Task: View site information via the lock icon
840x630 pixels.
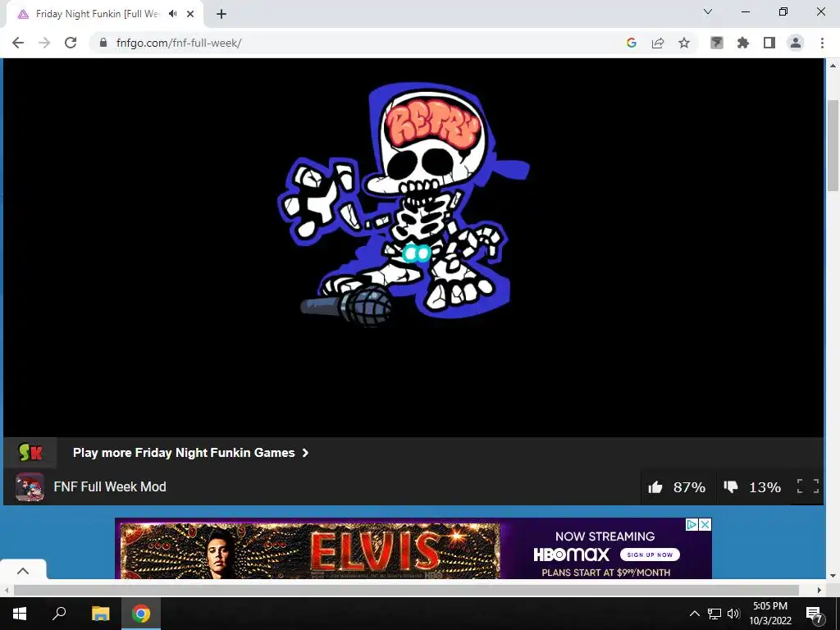Action: point(103,43)
